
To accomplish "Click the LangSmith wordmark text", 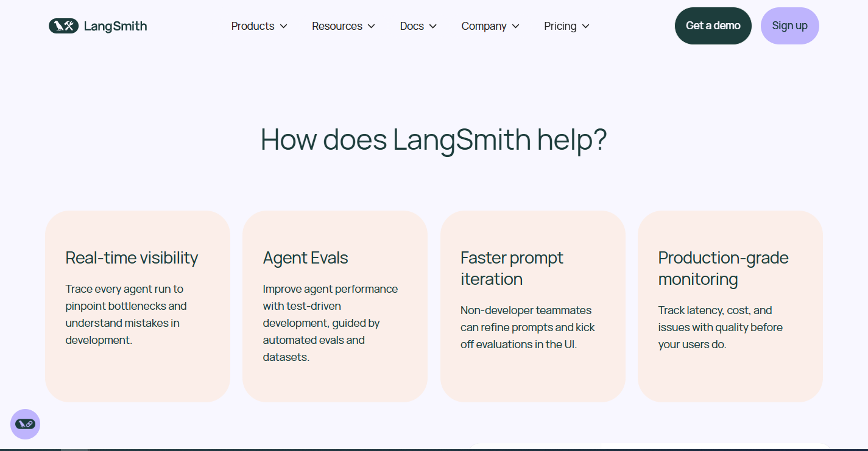I will [x=115, y=26].
